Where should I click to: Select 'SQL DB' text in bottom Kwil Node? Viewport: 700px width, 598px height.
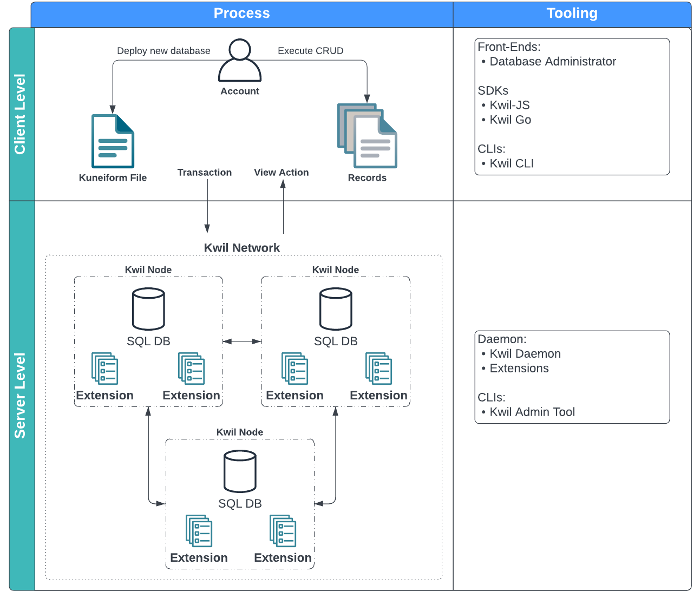point(240,503)
